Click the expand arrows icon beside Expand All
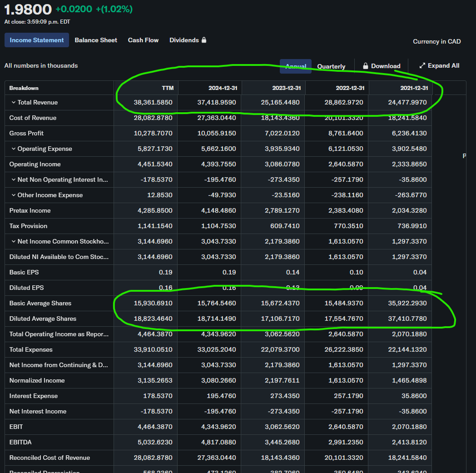This screenshot has height=473, width=476. tap(422, 65)
